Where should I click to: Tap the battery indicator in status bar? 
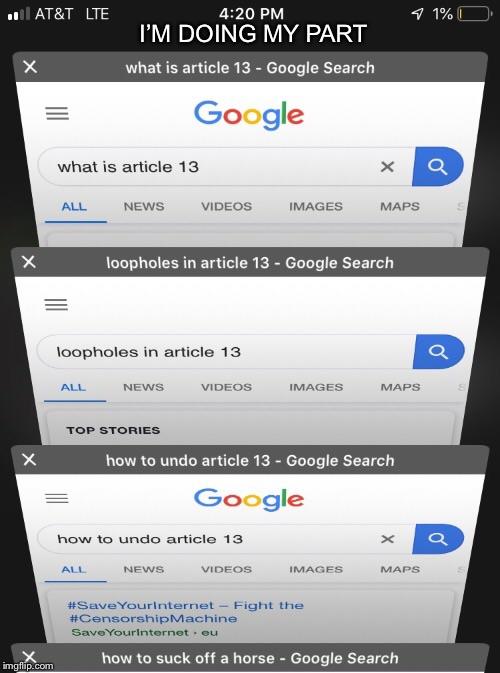pyautogui.click(x=474, y=14)
